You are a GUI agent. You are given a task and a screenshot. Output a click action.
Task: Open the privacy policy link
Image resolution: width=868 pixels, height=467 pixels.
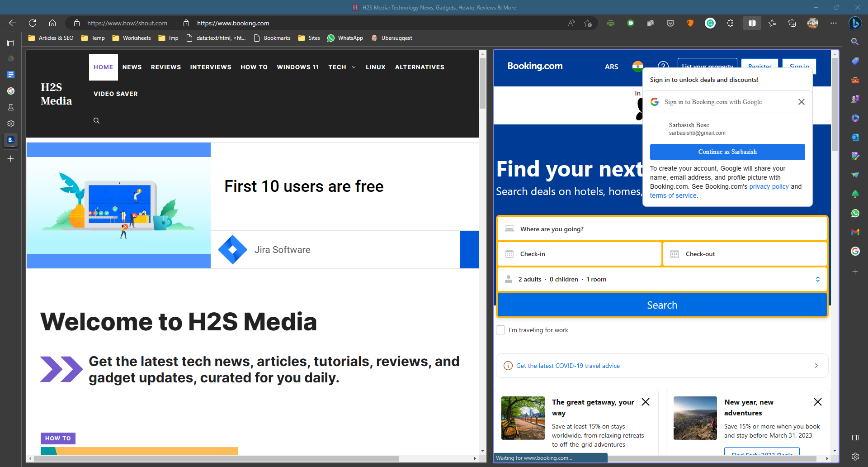click(x=769, y=186)
